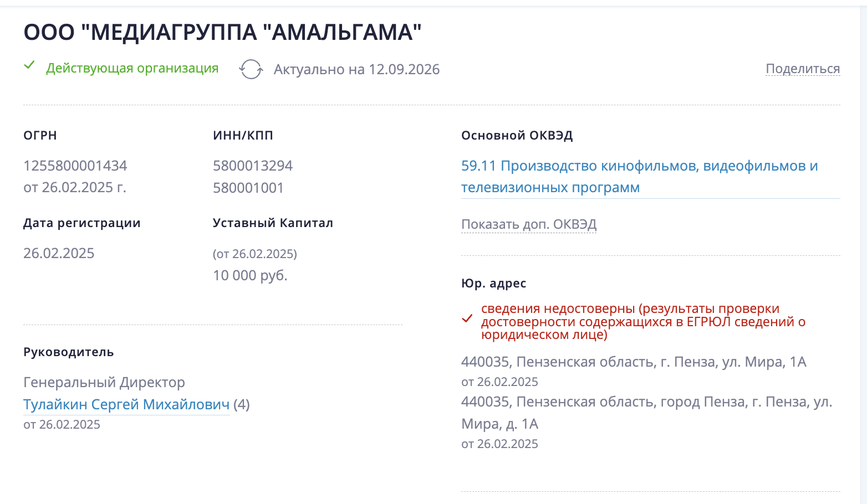This screenshot has width=867, height=504.
Task: Expand Показать доп. ОКВЭД list
Action: click(529, 224)
